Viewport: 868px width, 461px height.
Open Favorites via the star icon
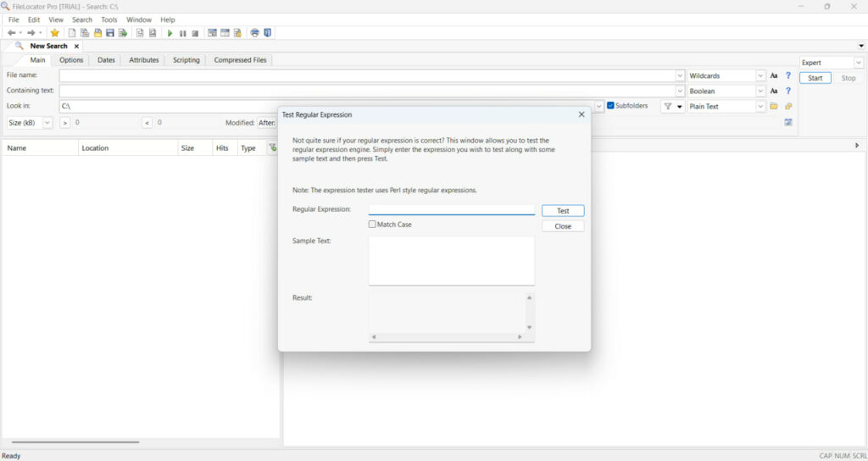[55, 33]
